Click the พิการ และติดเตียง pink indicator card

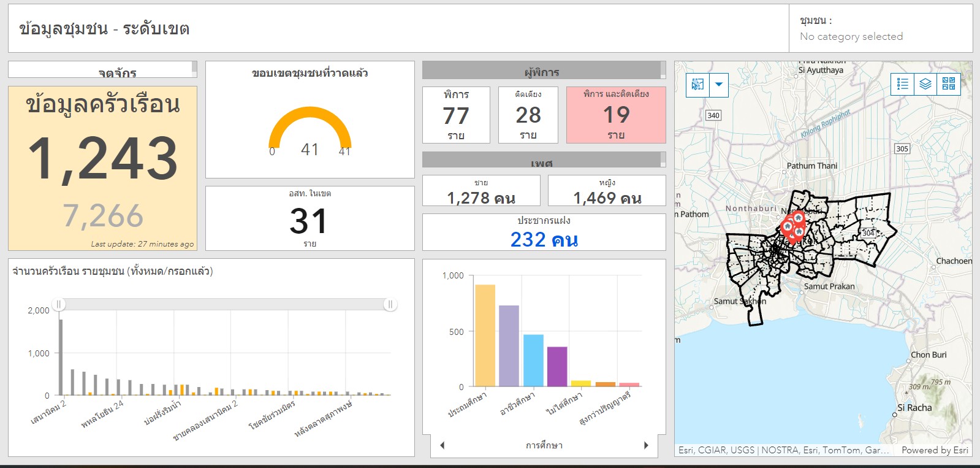tap(616, 115)
